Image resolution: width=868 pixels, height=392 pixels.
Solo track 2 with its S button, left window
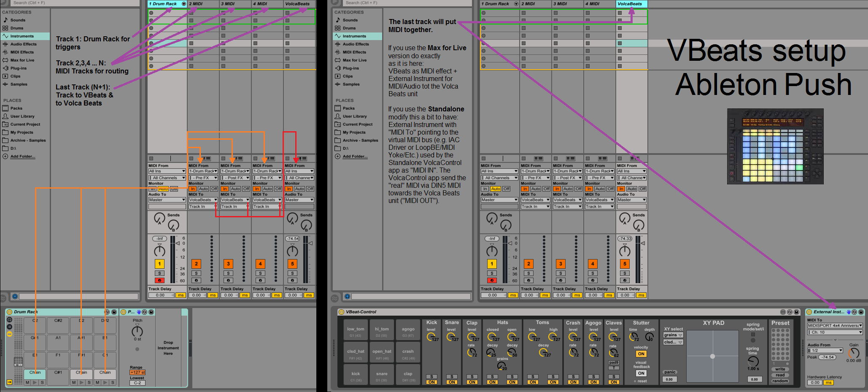(196, 273)
